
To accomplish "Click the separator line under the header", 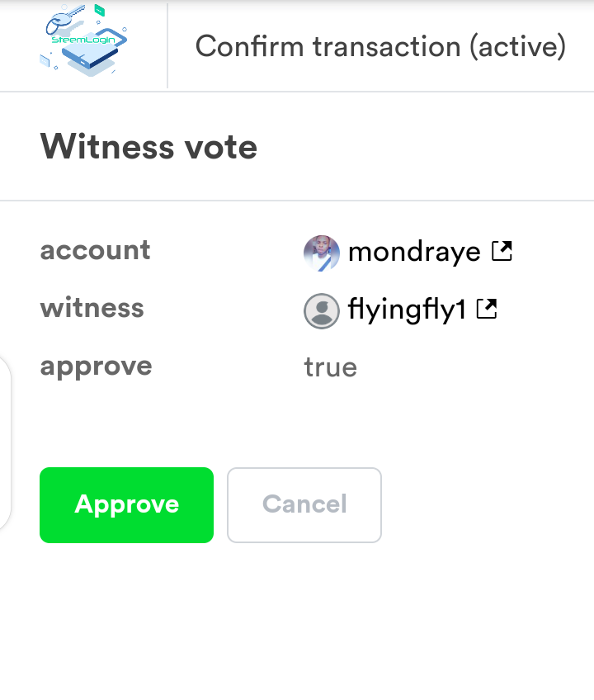I will [x=297, y=91].
